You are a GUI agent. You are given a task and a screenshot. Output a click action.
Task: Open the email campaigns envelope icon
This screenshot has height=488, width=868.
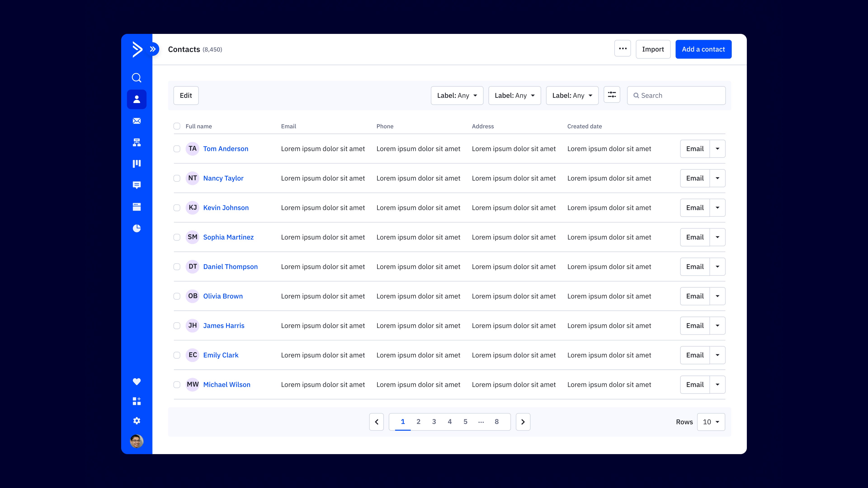(137, 121)
